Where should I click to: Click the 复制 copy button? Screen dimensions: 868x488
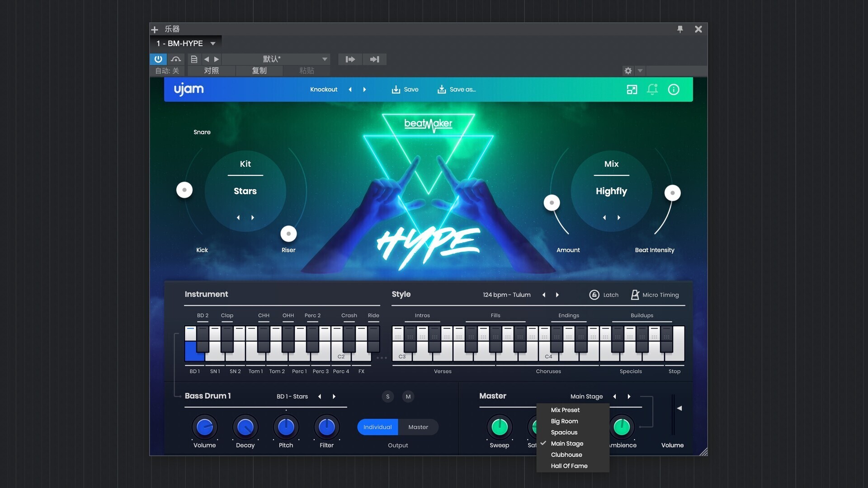259,70
